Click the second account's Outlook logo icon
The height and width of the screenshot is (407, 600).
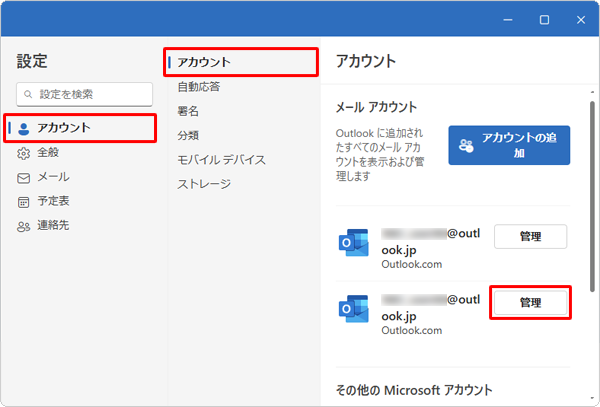(354, 309)
